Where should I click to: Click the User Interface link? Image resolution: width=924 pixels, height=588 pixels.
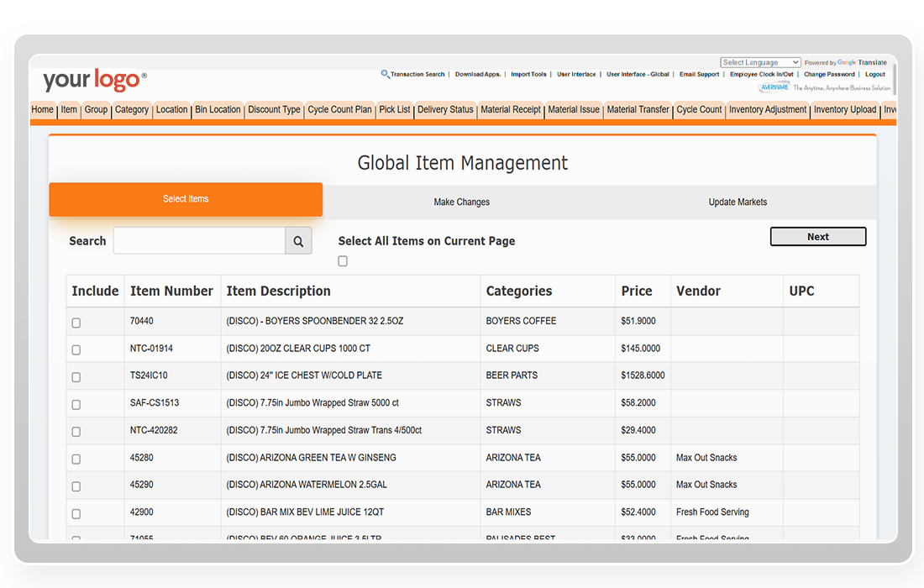coord(576,74)
